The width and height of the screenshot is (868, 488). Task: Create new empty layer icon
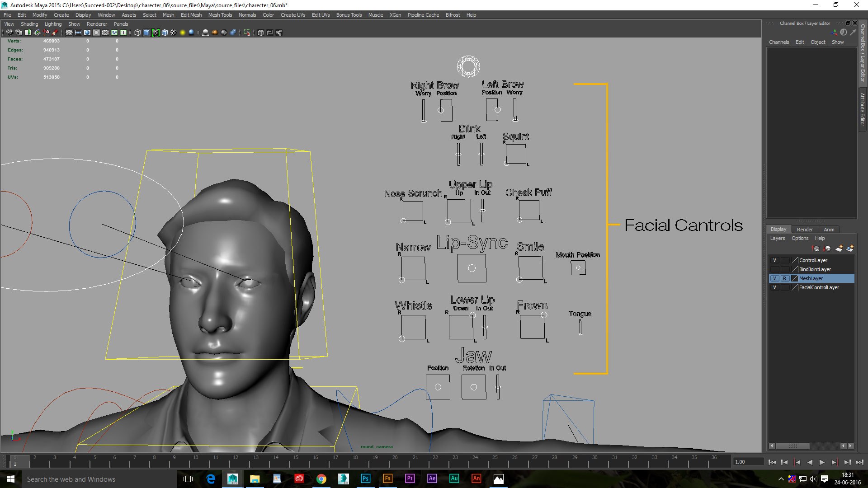point(839,249)
